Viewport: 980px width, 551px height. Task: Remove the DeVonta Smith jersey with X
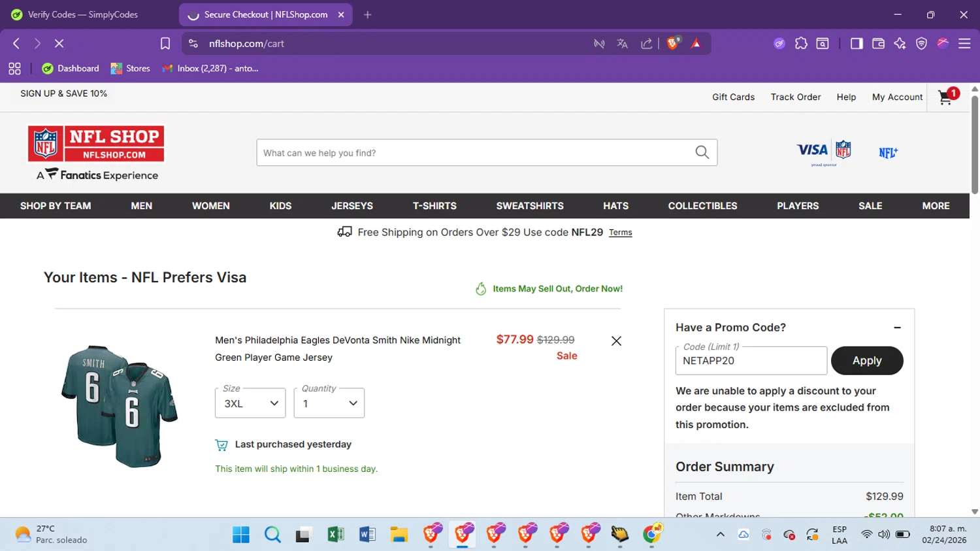[x=616, y=341]
